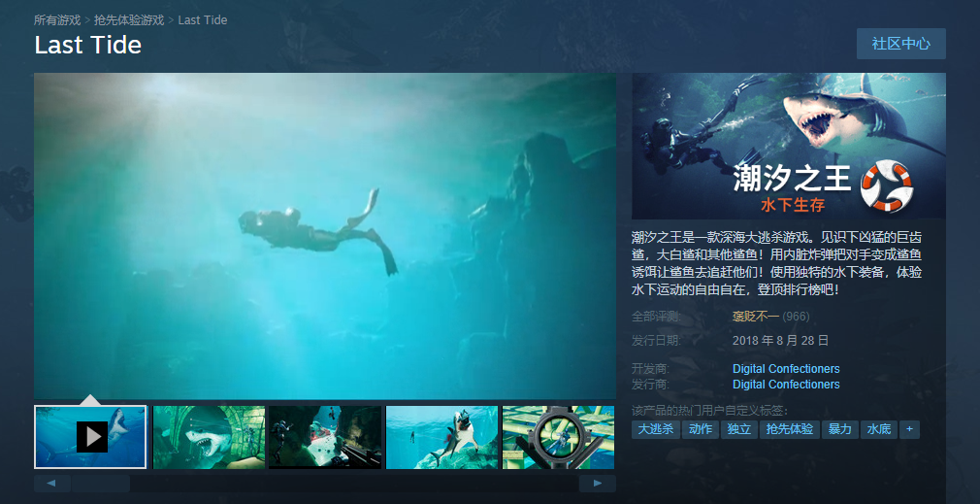
Task: Select the dark first-person gun screenshot thumbnail
Action: coord(325,437)
